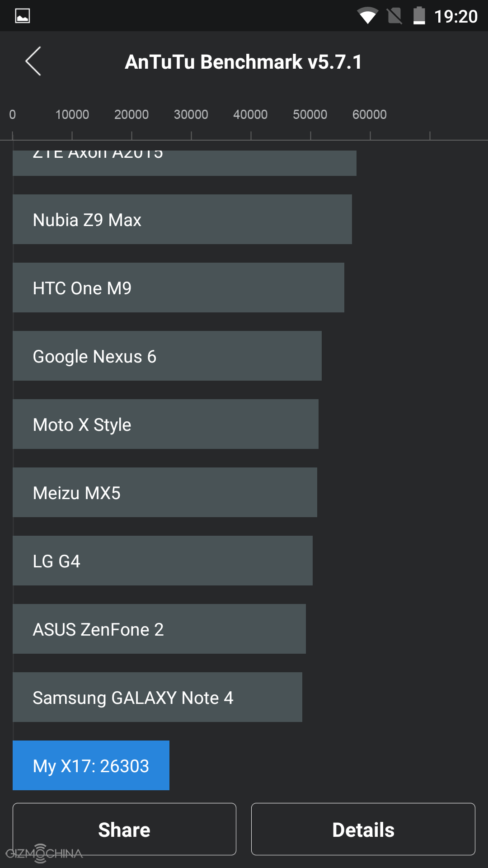Tap the back arrow icon
This screenshot has width=488, height=868.
(x=33, y=61)
